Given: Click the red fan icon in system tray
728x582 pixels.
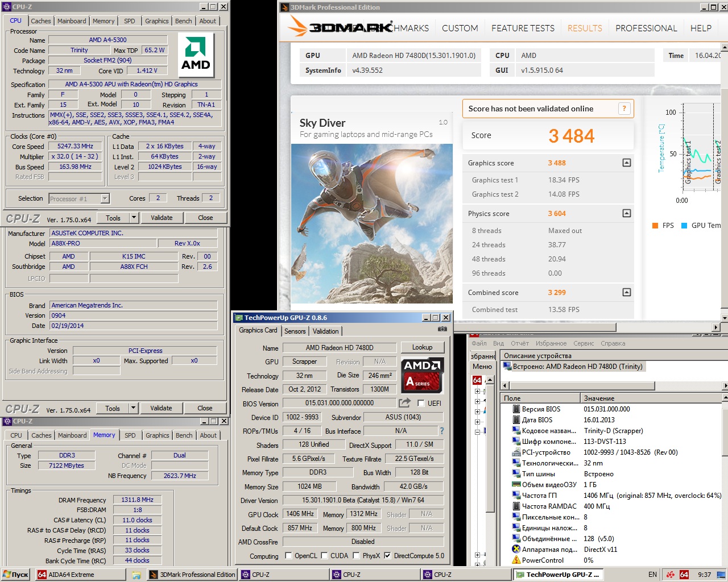Looking at the screenshot, I should pyautogui.click(x=671, y=575).
